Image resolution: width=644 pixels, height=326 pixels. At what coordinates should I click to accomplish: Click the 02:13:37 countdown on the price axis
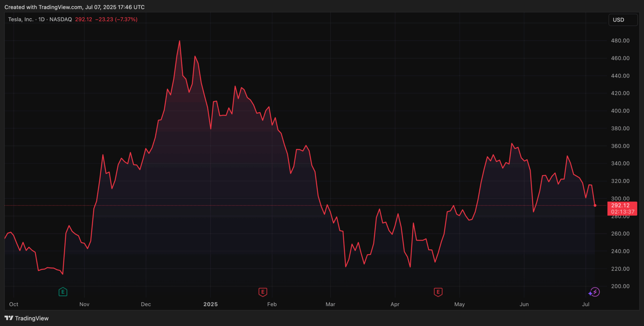pos(623,212)
